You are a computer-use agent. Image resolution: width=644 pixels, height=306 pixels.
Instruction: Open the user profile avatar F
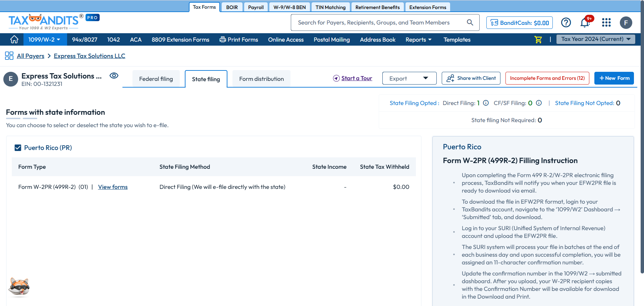pyautogui.click(x=626, y=22)
